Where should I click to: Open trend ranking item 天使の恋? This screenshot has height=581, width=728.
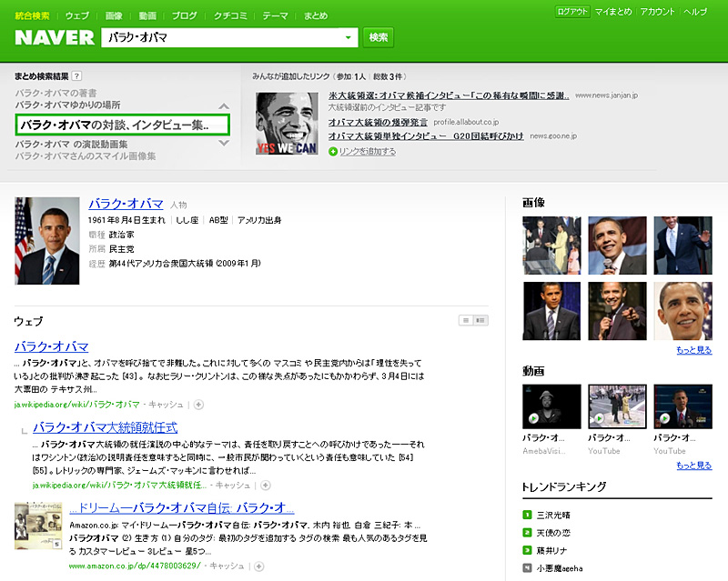pos(553,533)
